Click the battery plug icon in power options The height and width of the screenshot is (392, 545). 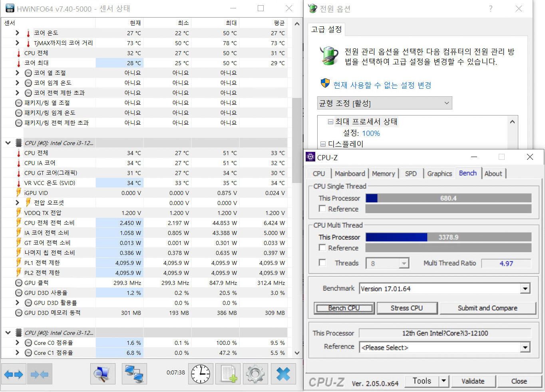pyautogui.click(x=329, y=55)
